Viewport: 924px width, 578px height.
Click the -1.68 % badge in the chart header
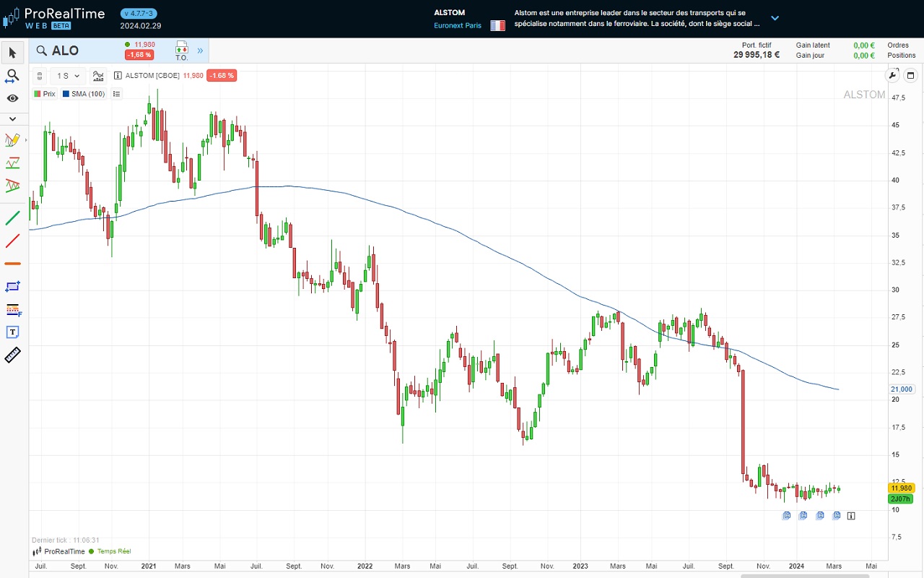[222, 75]
